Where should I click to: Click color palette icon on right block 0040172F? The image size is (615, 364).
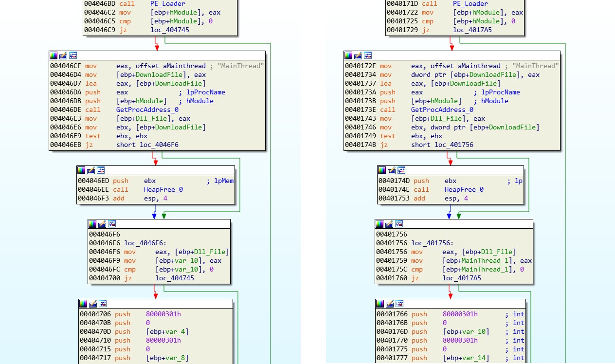348,55
